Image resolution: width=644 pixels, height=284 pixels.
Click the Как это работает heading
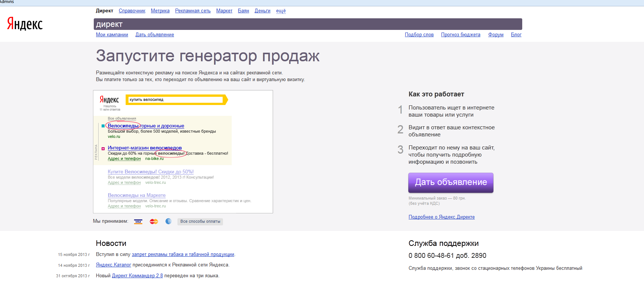point(436,94)
